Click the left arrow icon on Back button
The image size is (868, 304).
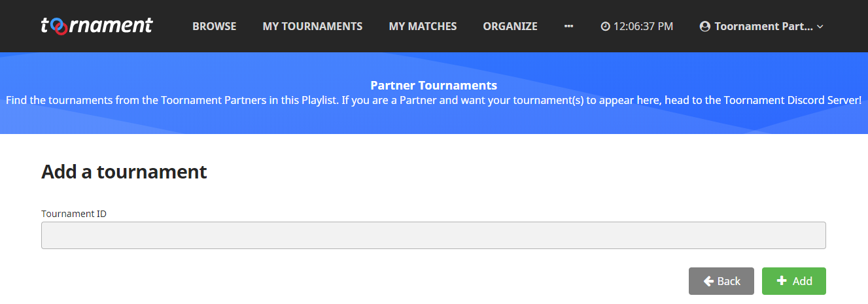(708, 281)
